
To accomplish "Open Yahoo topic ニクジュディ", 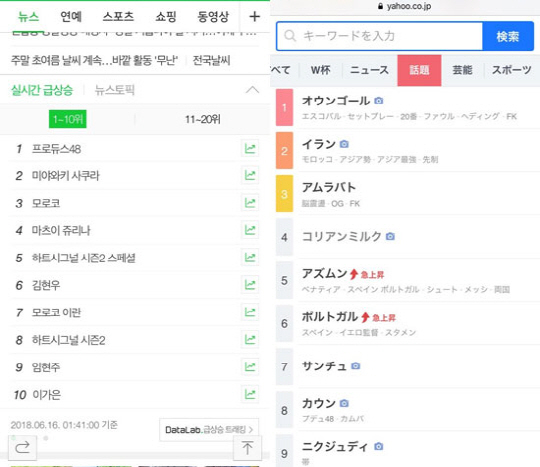I will pos(335,446).
